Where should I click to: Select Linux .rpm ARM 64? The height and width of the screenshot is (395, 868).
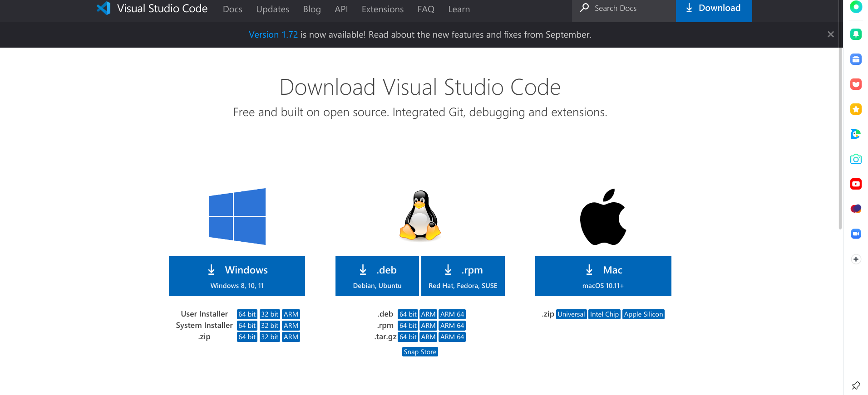pos(452,326)
